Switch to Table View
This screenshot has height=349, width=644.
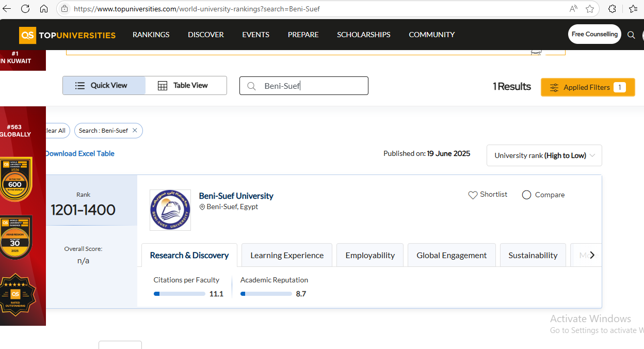pyautogui.click(x=186, y=86)
